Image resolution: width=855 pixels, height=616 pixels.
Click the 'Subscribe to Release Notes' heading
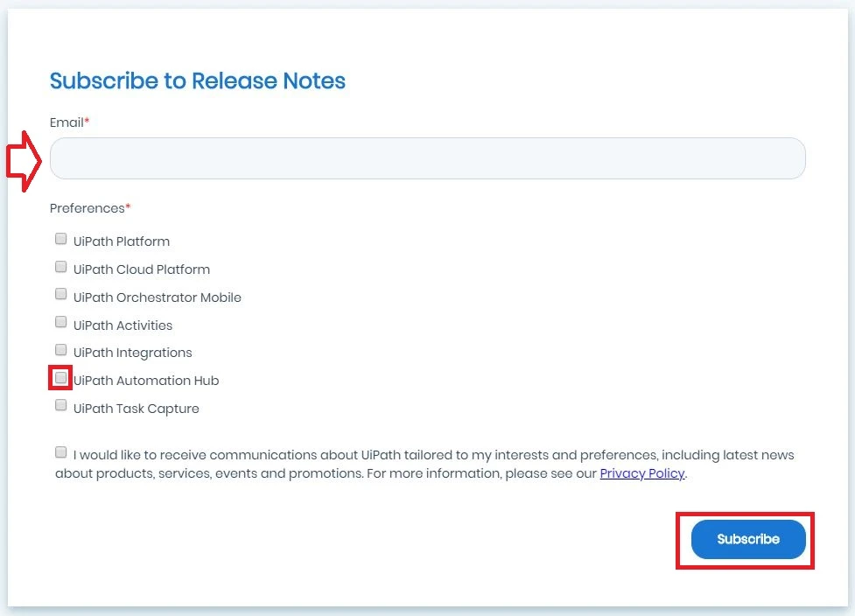[198, 80]
